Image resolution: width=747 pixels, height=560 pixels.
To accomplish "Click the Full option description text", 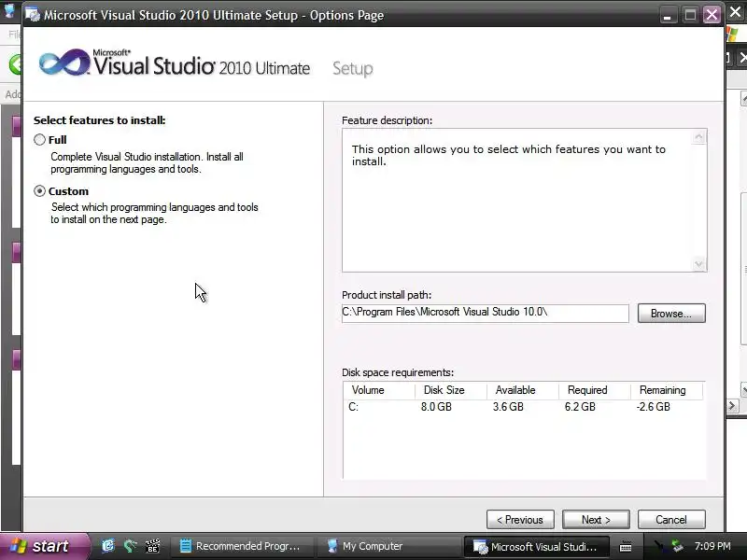I will coord(147,162).
